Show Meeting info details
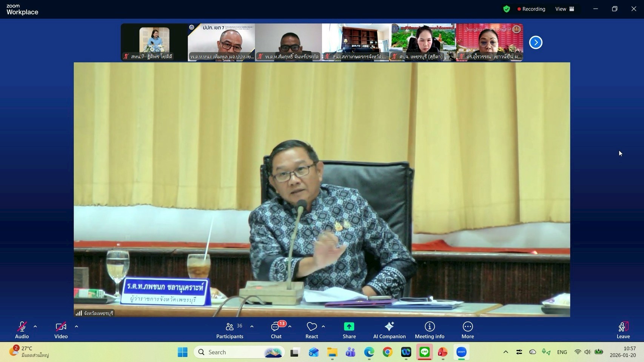644x362 pixels. (x=429, y=330)
